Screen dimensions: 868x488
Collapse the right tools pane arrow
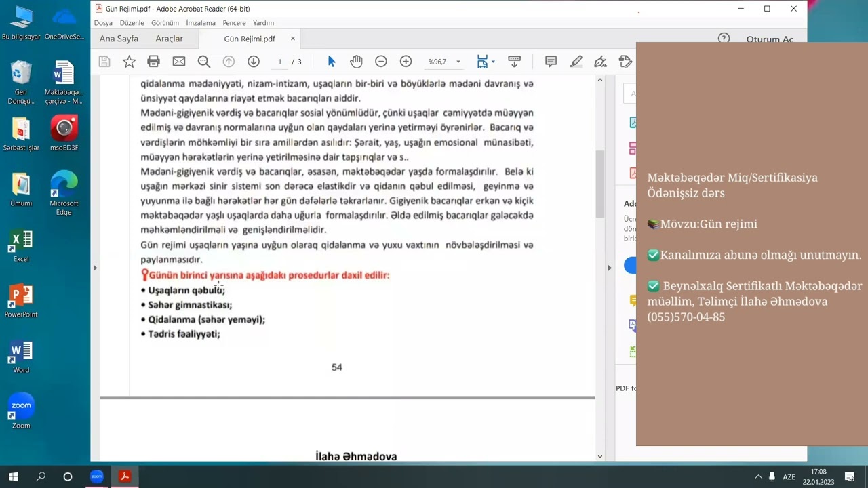coord(609,268)
